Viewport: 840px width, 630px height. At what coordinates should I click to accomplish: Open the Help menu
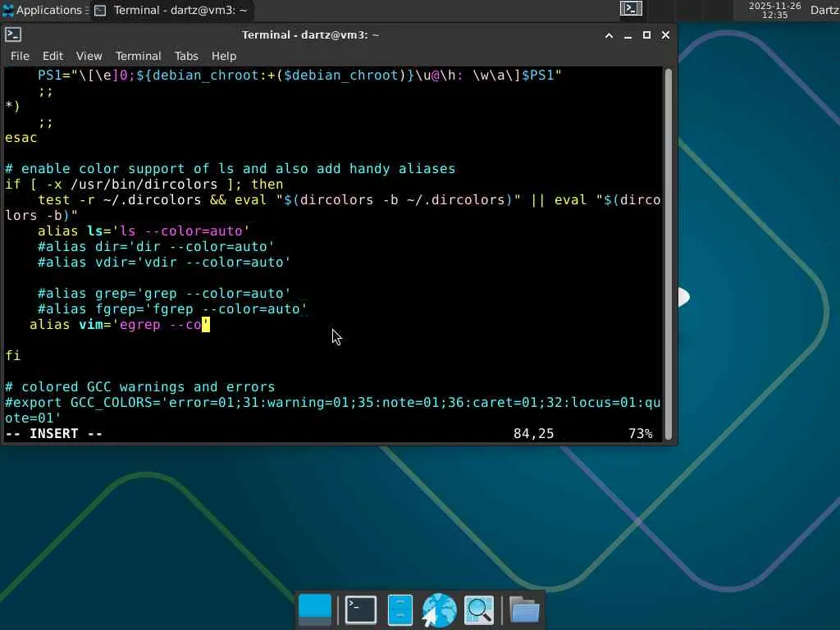coord(223,56)
